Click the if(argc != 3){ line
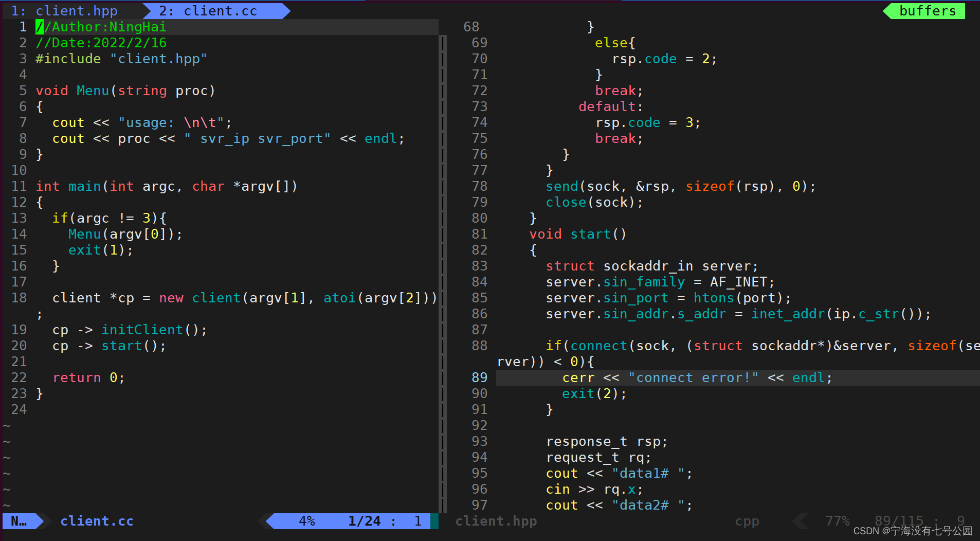This screenshot has width=980, height=541. pos(110,218)
